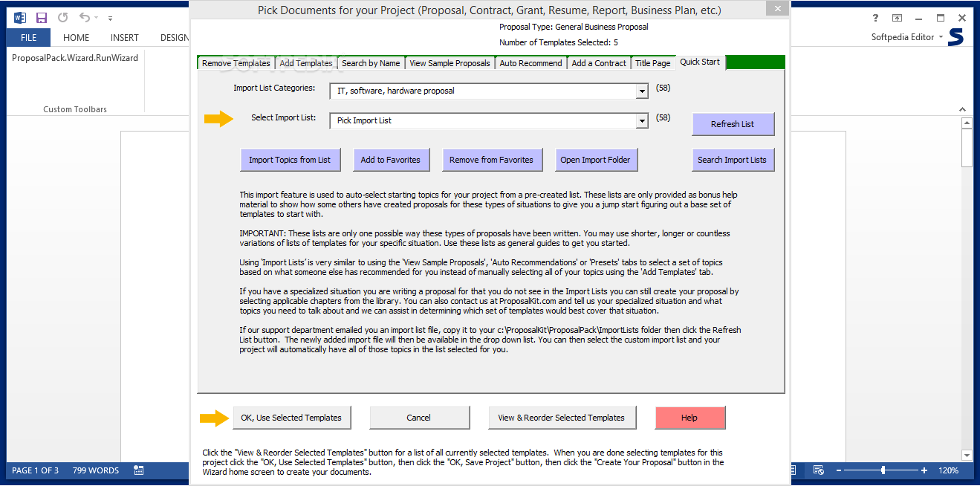Open Ribbon Display Options icon
980x486 pixels.
point(898,18)
